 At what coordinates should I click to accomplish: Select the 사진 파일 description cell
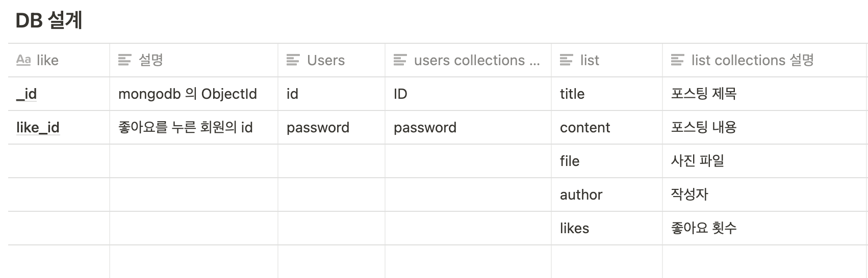pyautogui.click(x=765, y=161)
